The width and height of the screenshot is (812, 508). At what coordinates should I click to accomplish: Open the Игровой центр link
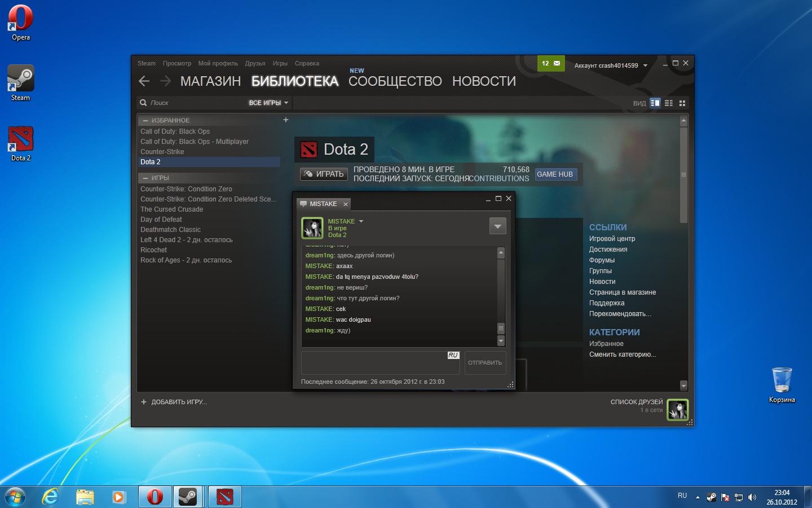point(612,239)
